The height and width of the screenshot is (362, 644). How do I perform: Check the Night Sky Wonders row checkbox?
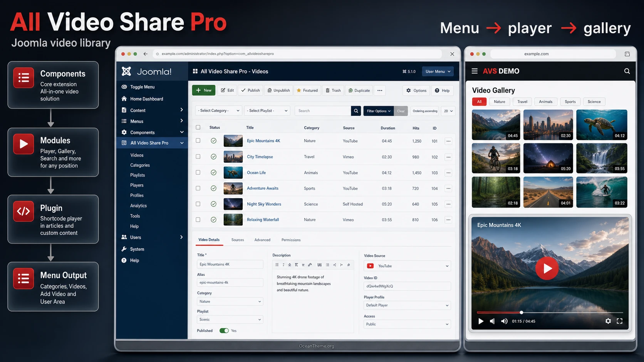point(198,204)
